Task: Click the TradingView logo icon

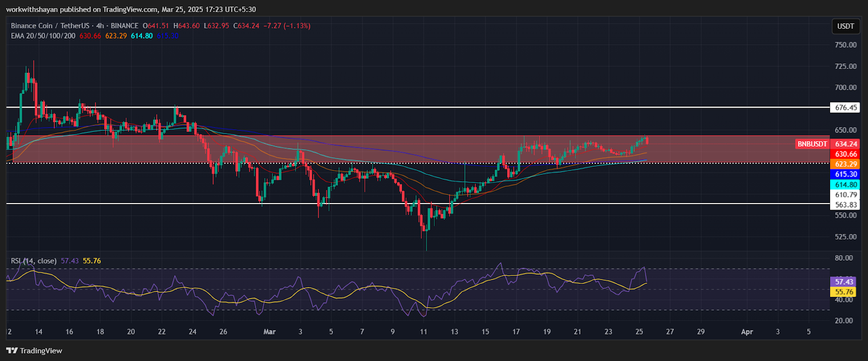Action: pyautogui.click(x=12, y=351)
